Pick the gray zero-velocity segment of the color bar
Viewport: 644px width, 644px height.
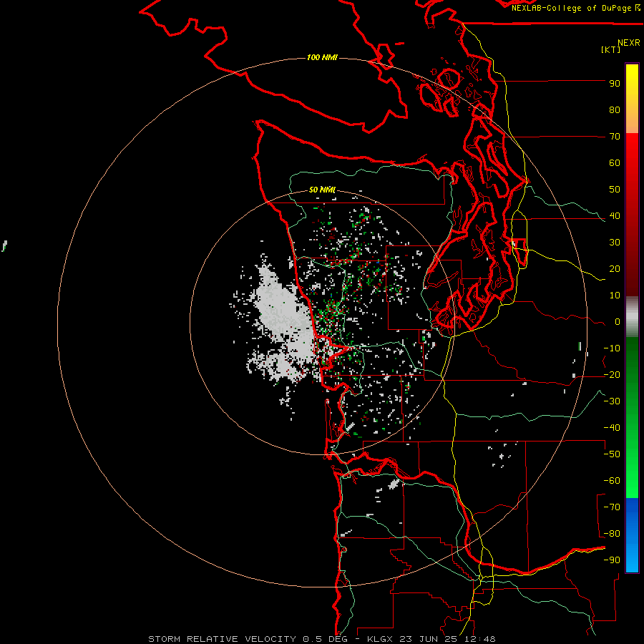click(632, 317)
